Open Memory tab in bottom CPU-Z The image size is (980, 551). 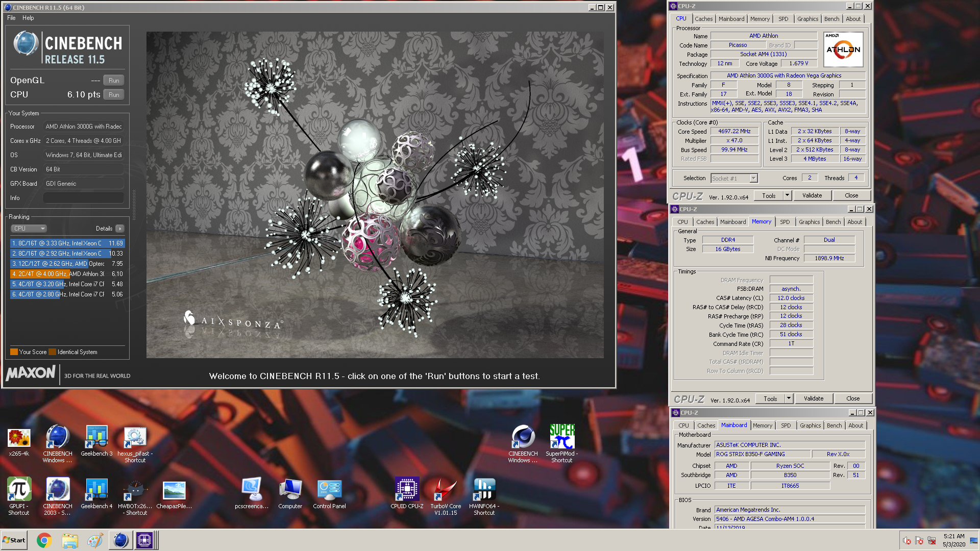(x=762, y=425)
